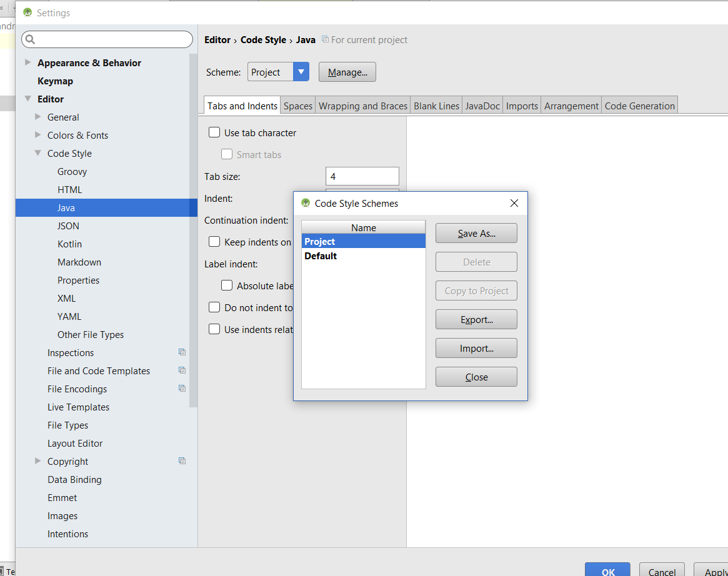Click the Copy to Project button

[476, 290]
